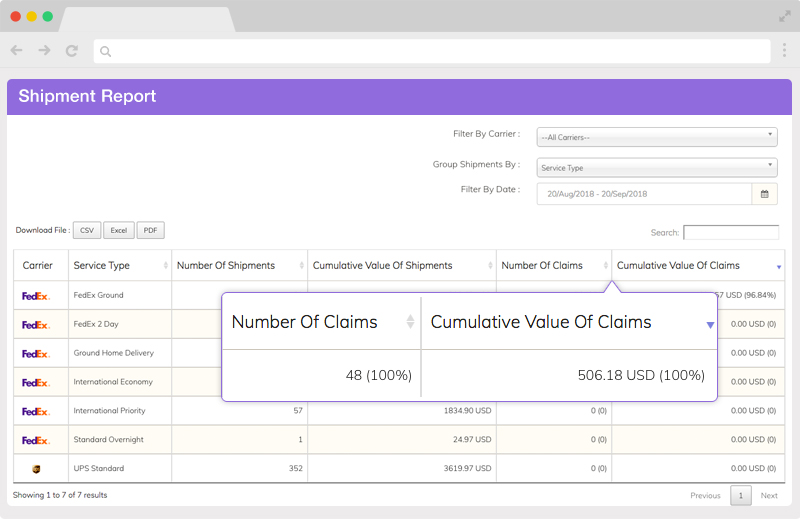Download report as PDF
The image size is (800, 519).
click(151, 230)
